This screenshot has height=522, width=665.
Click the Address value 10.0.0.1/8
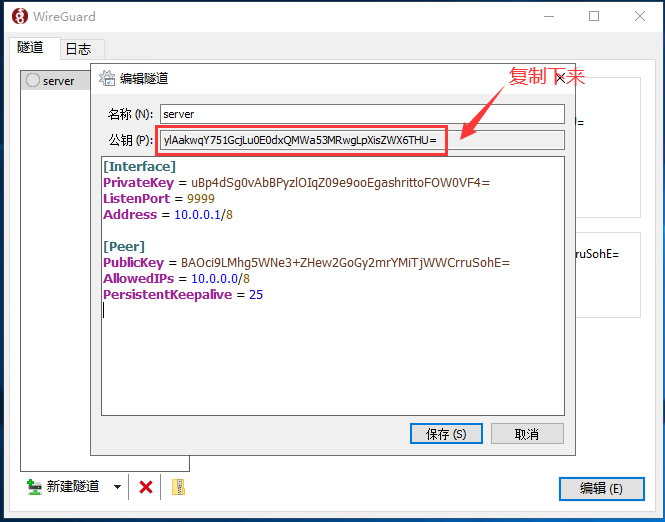click(204, 215)
